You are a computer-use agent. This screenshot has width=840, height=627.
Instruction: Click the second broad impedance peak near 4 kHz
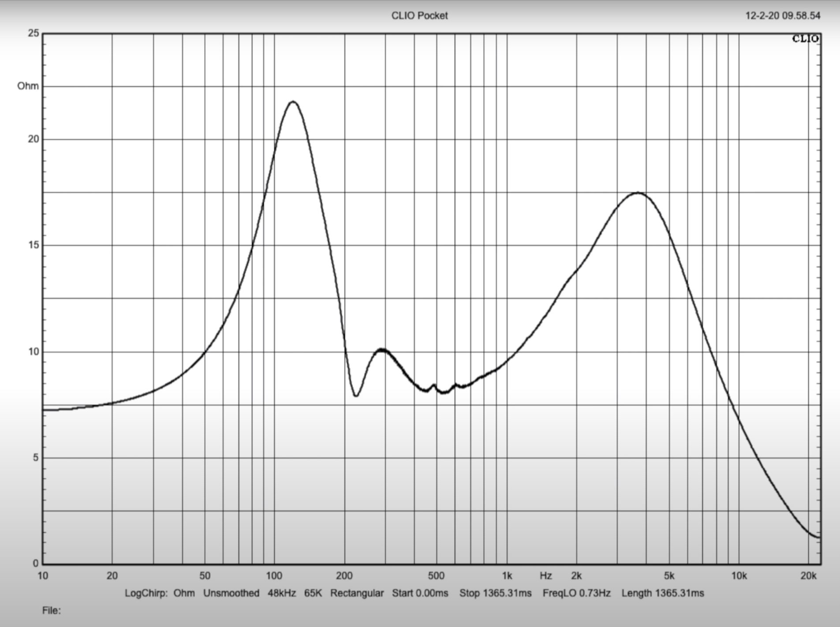point(638,193)
